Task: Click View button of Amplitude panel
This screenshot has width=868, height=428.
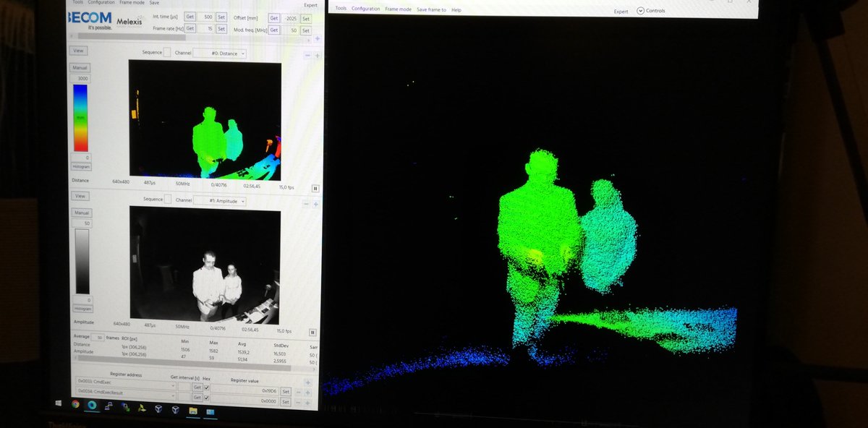Action: [x=80, y=196]
